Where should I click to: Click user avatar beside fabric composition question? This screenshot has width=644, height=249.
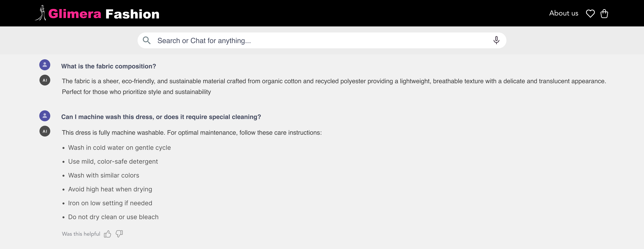45,65
